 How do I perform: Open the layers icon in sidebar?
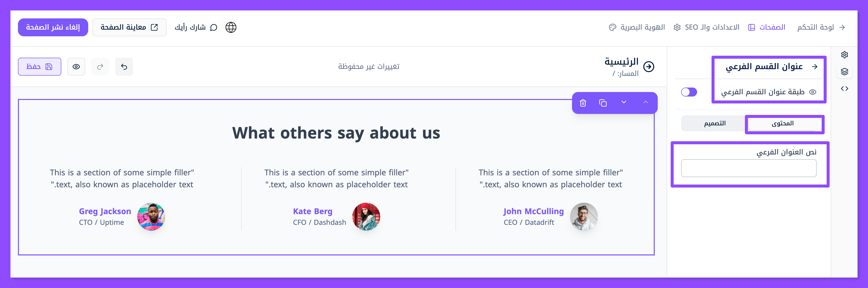click(844, 72)
